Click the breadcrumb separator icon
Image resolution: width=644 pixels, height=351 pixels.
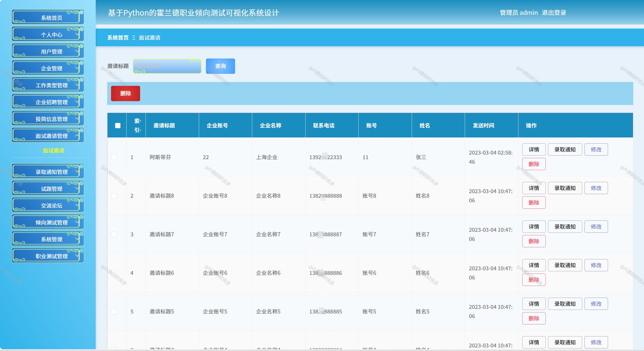pyautogui.click(x=134, y=38)
